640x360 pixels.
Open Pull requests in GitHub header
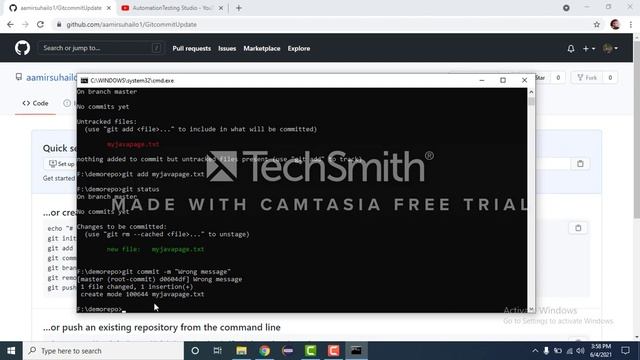191,49
